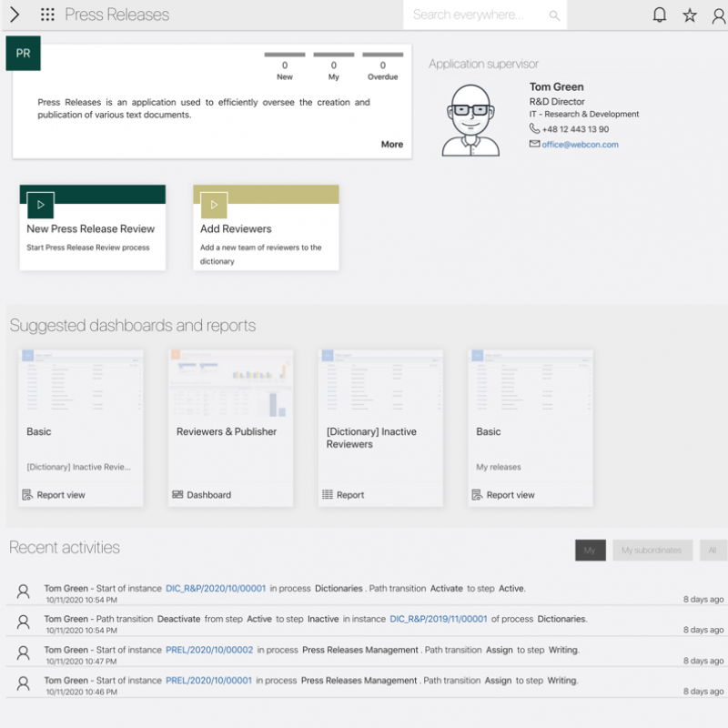Show My recent activities

coord(590,551)
